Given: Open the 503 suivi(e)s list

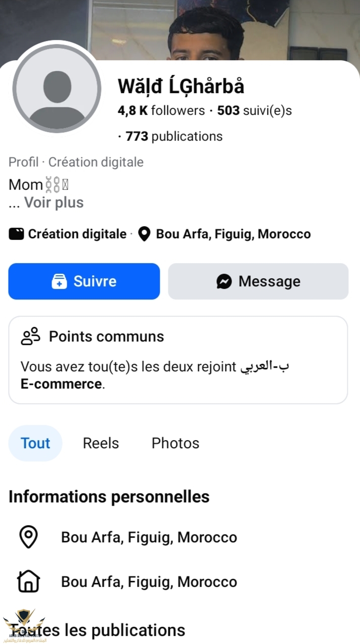Looking at the screenshot, I should [x=254, y=110].
